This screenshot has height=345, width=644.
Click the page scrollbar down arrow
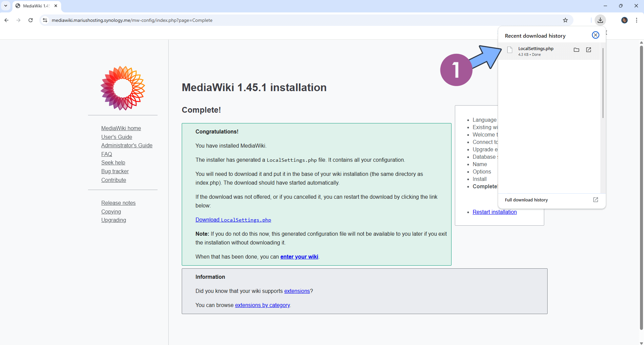tap(641, 342)
